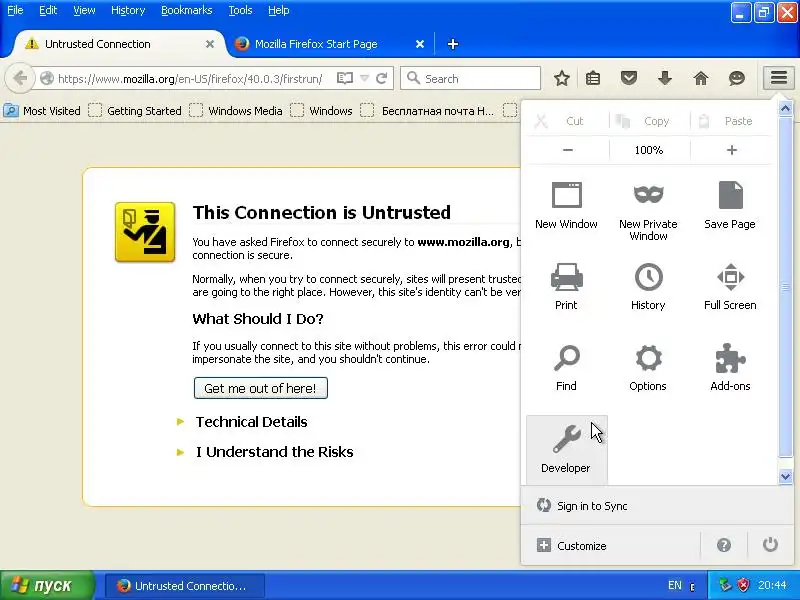Click the EN language indicator

pos(675,585)
